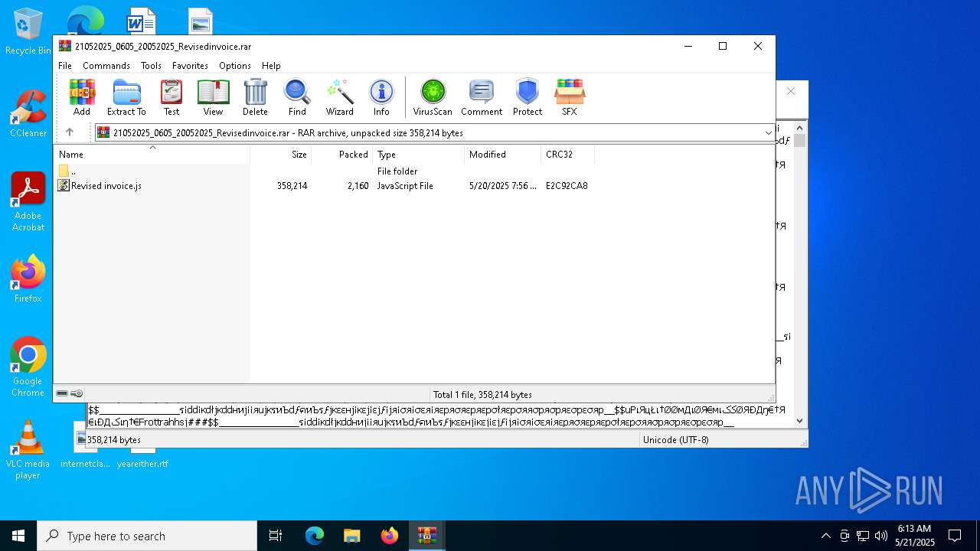
Task: Open the Help menu
Action: coord(271,66)
